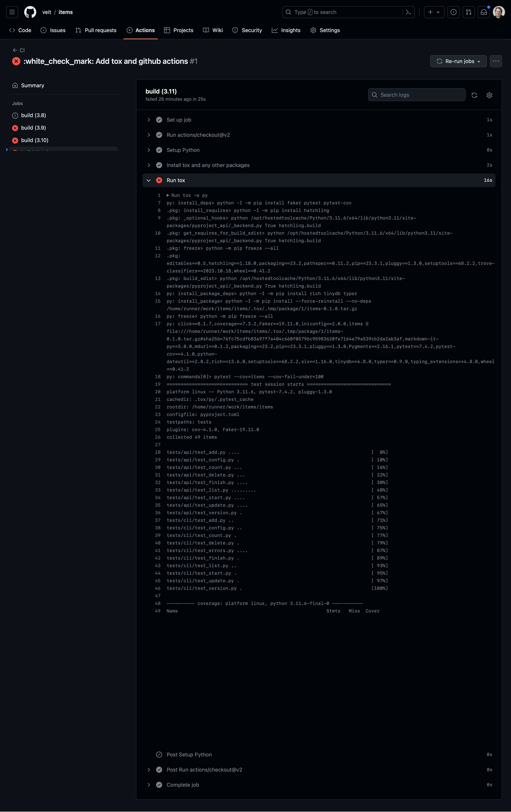This screenshot has width=511, height=812.
Task: Refresh the job logs
Action: pos(474,95)
